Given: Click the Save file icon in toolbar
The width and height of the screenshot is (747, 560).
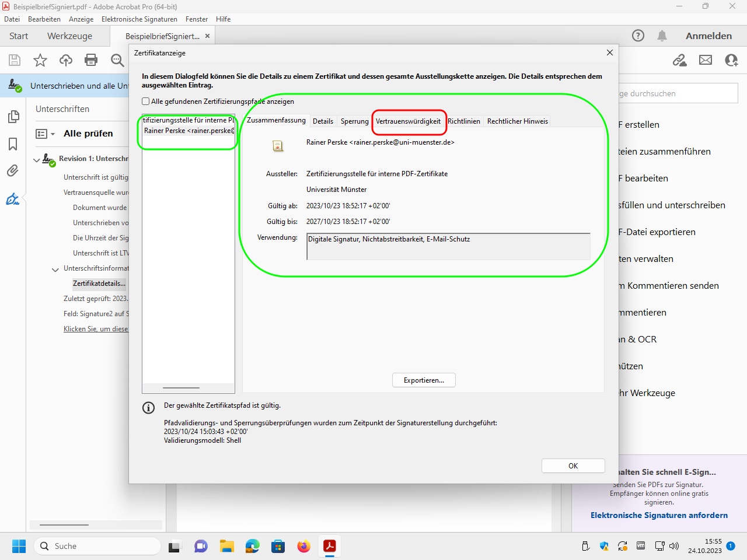Looking at the screenshot, I should point(15,60).
